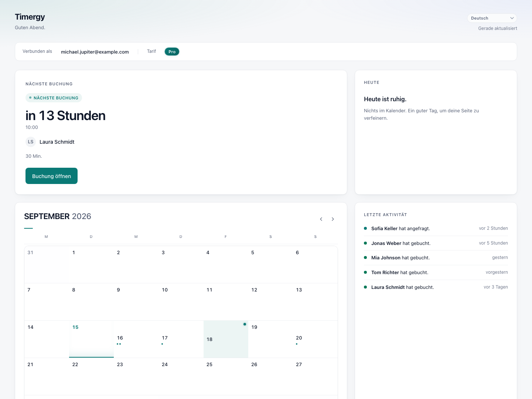Viewport: 532px width, 399px height.
Task: Open the Deutsch language dropdown
Action: [492, 18]
